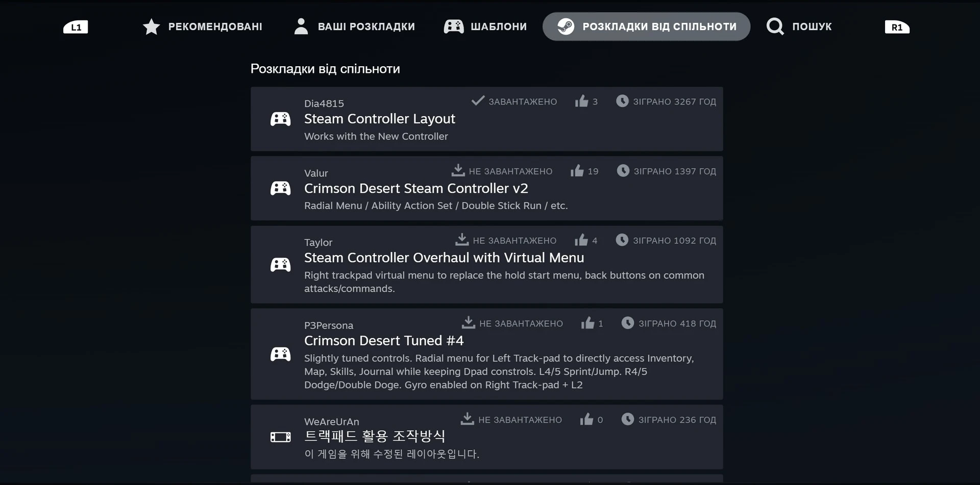Click the Зіграно 418 год text
980x485 pixels.
[677, 324]
